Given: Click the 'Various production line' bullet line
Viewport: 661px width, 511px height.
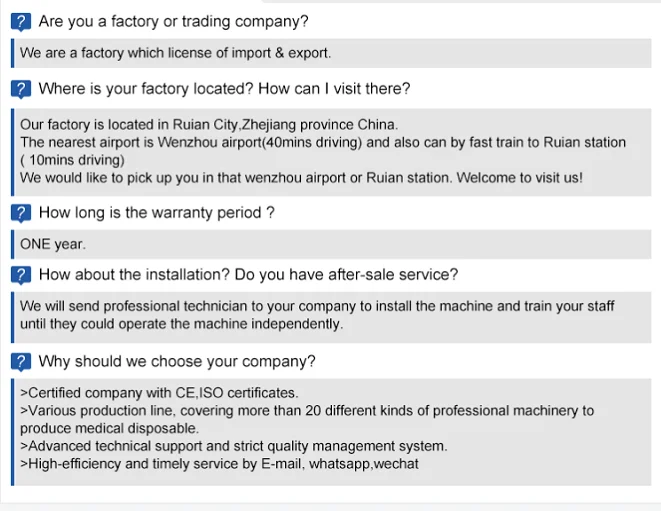Looking at the screenshot, I should click(306, 410).
